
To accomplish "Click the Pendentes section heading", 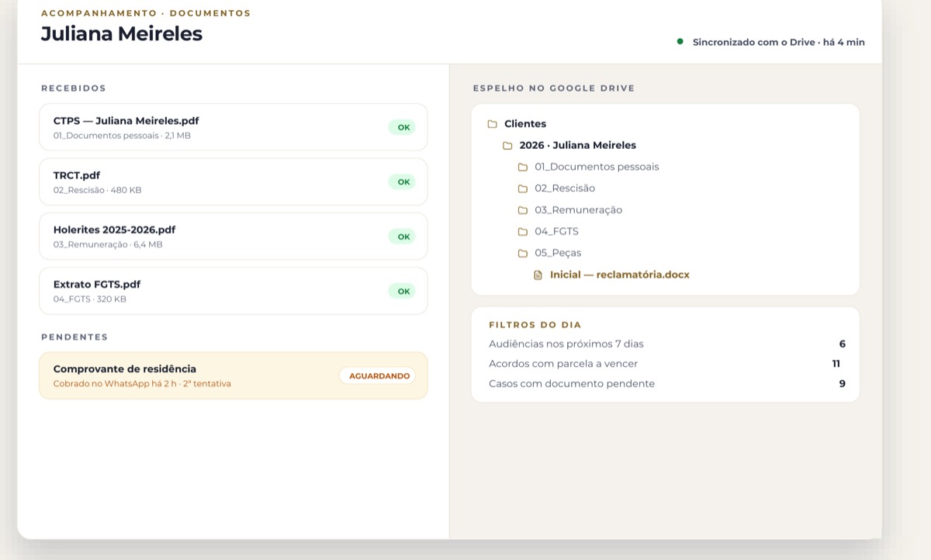I will [x=74, y=337].
